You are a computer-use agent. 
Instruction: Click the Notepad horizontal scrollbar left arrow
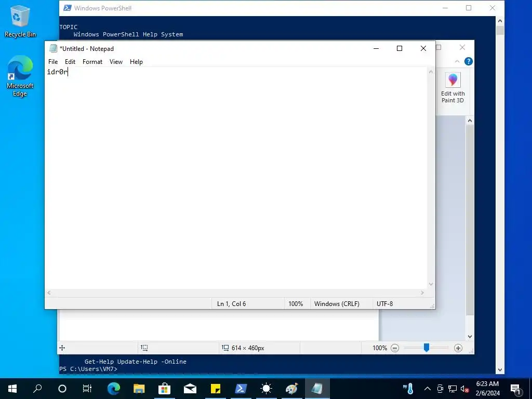point(49,293)
